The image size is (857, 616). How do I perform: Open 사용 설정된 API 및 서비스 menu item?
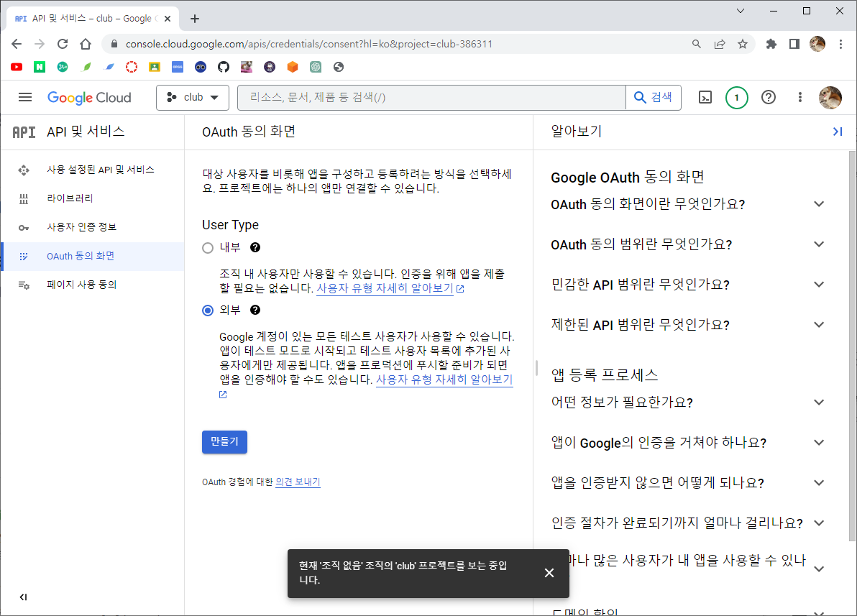93,170
